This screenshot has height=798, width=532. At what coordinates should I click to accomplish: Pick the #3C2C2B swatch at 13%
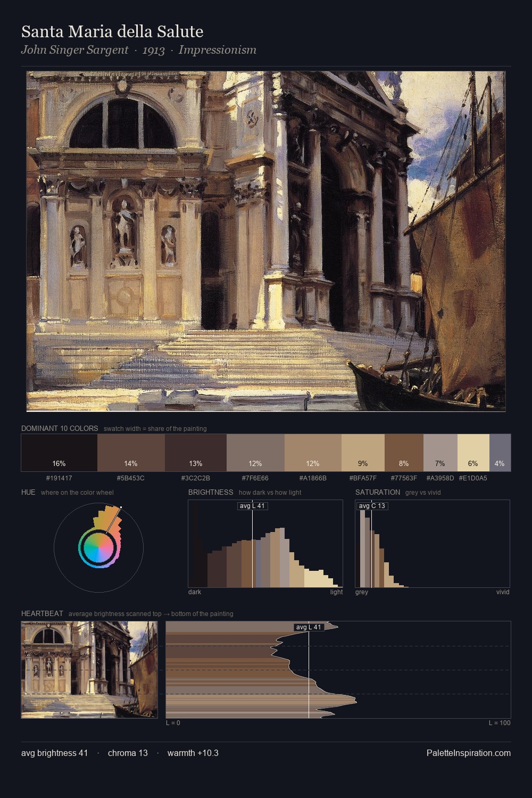[x=196, y=453]
